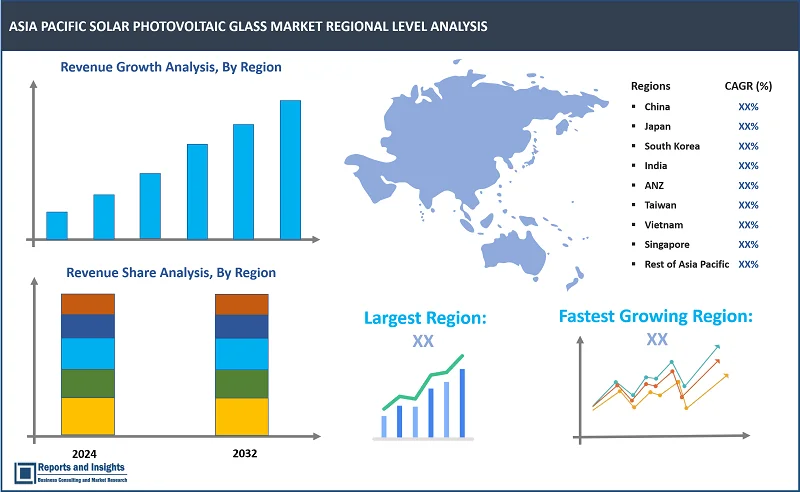Image resolution: width=800 pixels, height=492 pixels.
Task: Click the 'Taiwan' region entry
Action: coord(660,205)
